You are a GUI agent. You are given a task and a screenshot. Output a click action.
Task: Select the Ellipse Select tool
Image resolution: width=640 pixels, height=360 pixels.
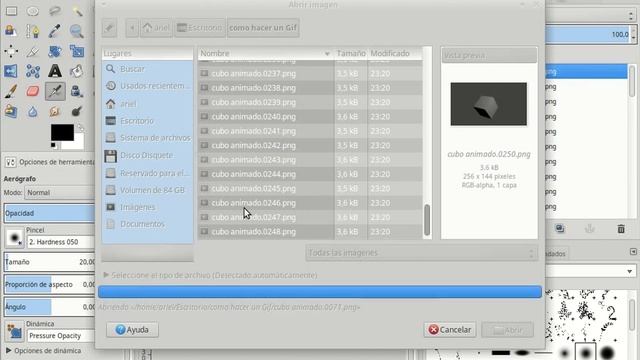33,11
